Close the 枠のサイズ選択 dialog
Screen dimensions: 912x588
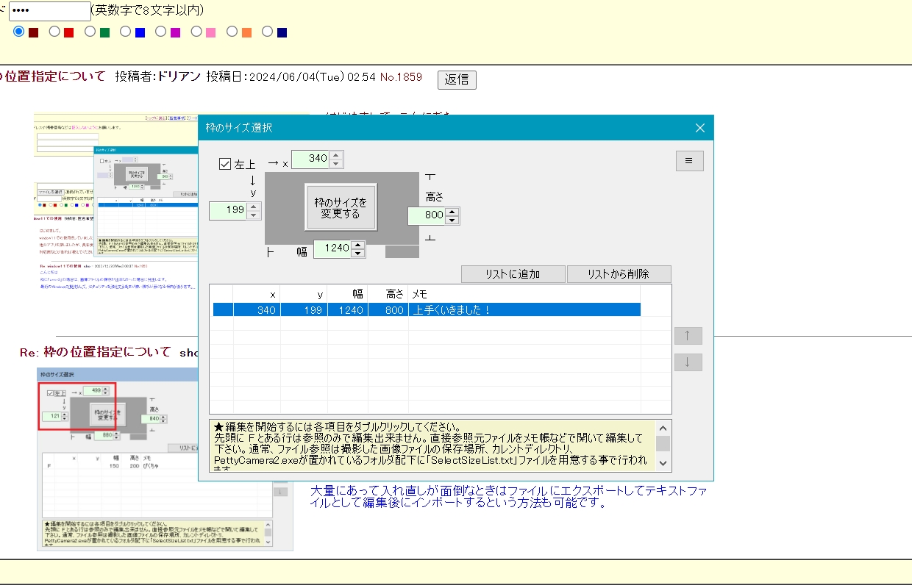click(x=700, y=128)
